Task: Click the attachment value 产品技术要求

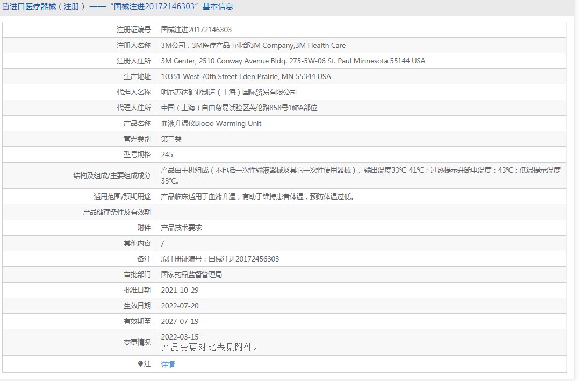Action: [x=181, y=228]
